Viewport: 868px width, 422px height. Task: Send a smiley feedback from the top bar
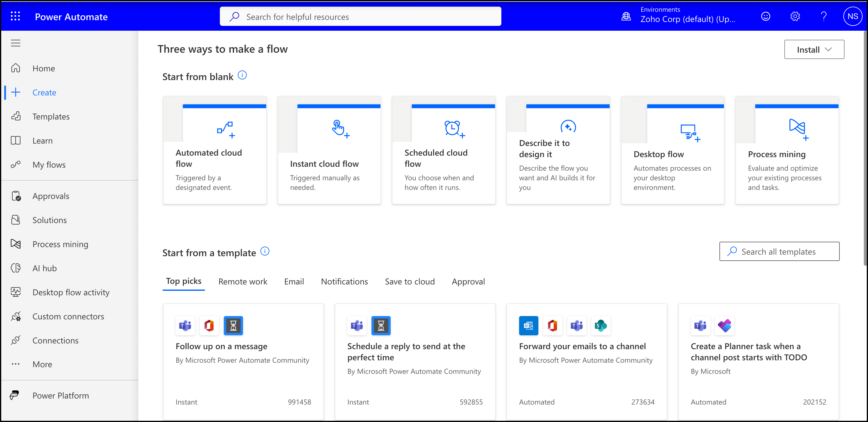point(765,16)
